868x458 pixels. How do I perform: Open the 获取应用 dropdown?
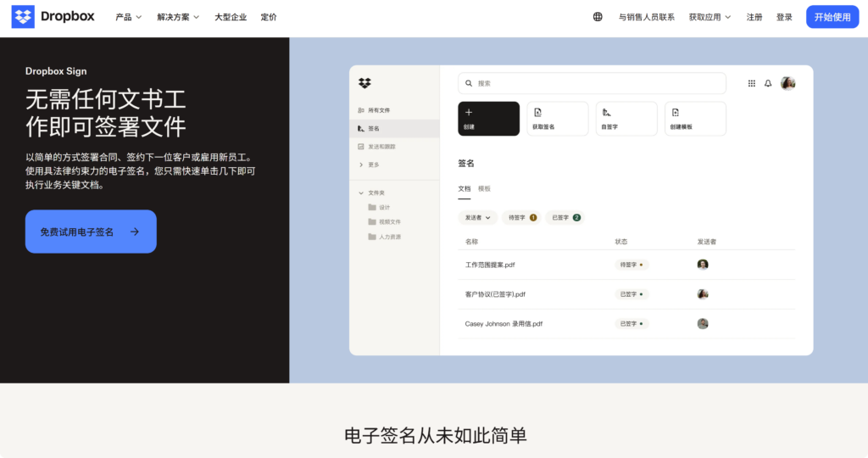[709, 17]
